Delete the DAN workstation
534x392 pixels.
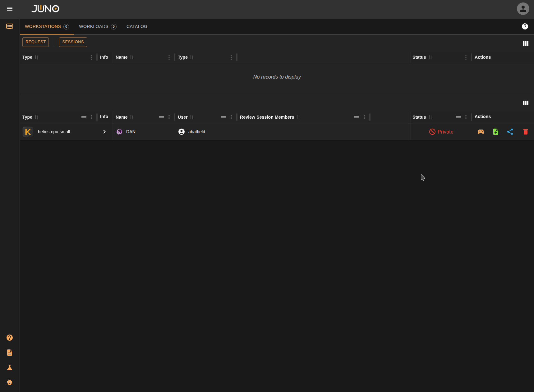click(526, 132)
